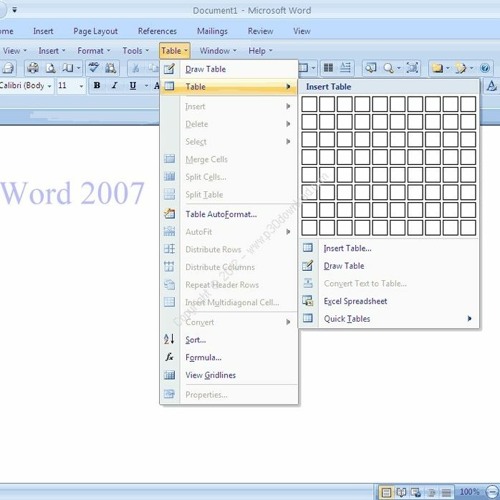Click the Table AutoFormat icon
Image resolution: width=500 pixels, height=500 pixels.
point(169,214)
